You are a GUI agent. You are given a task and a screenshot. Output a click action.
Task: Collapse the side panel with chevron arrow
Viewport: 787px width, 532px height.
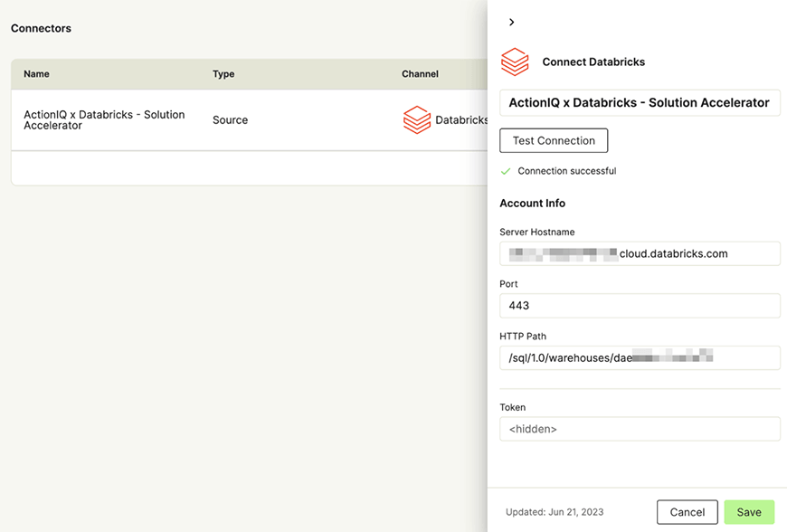point(511,22)
